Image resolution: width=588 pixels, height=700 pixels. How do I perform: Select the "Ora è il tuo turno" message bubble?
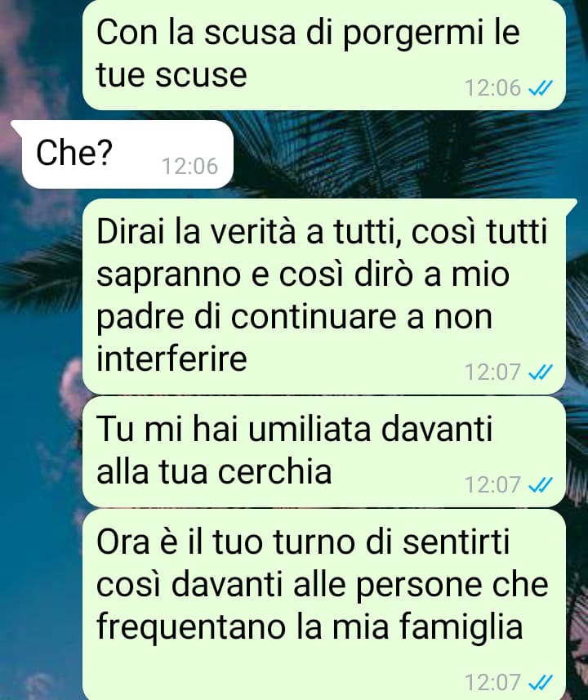(324, 604)
